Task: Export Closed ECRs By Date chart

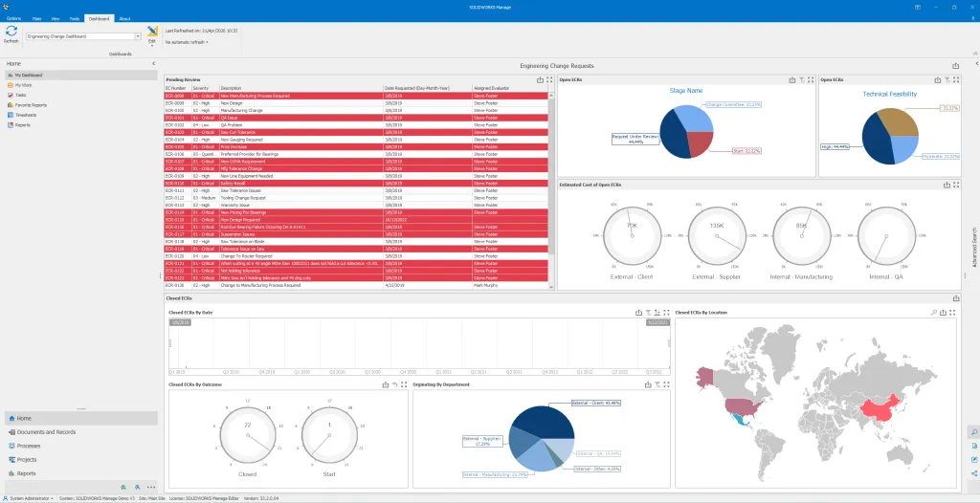Action: (x=638, y=313)
